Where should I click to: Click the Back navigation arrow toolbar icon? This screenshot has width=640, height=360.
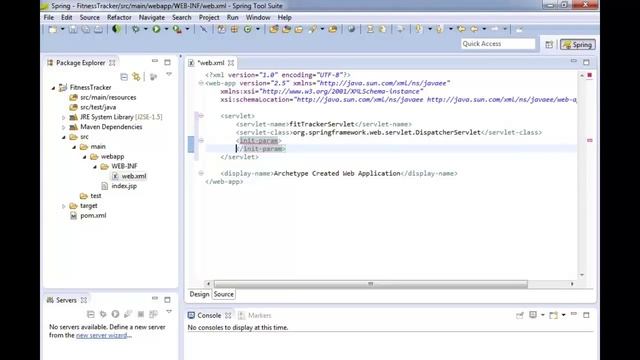pyautogui.click(x=474, y=29)
